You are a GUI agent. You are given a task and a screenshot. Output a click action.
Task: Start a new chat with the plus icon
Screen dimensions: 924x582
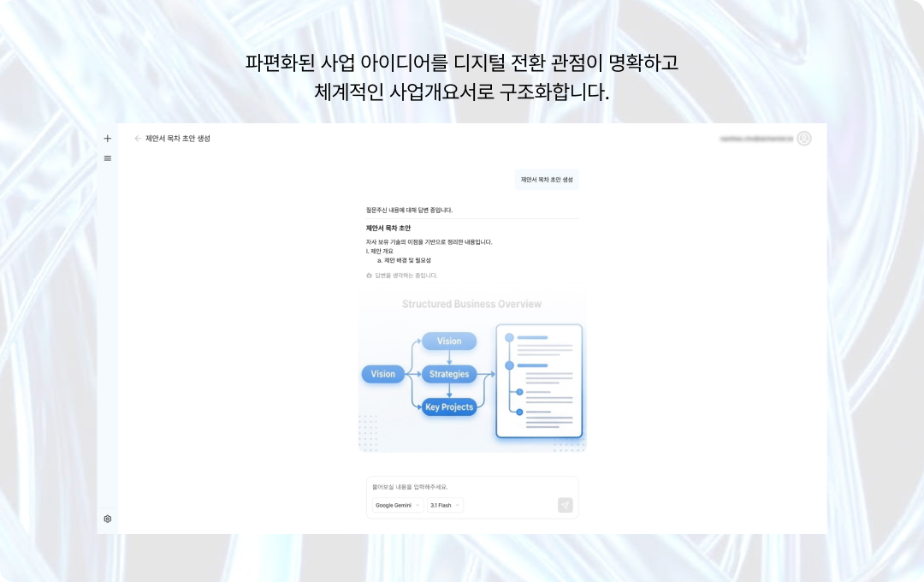(x=107, y=138)
